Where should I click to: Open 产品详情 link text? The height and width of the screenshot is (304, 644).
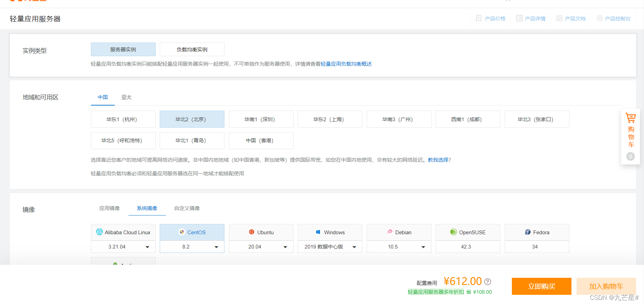click(535, 18)
